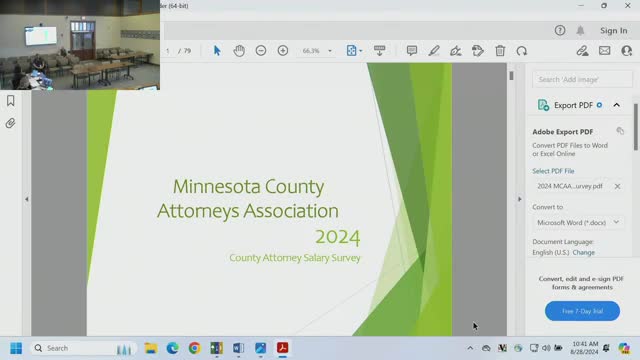Click the Export PDF tool heading
Image resolution: width=640 pixels, height=360 pixels.
[573, 105]
